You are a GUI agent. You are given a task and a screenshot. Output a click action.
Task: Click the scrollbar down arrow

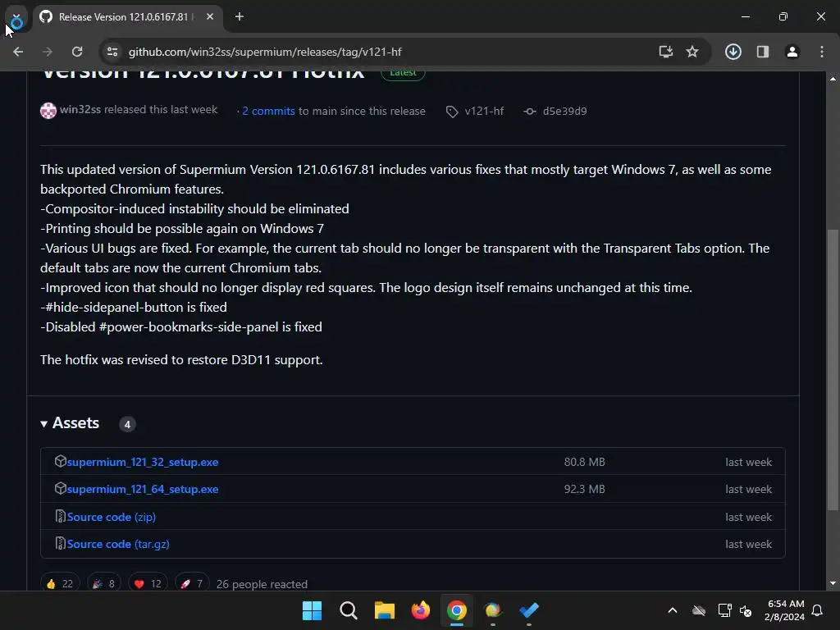pyautogui.click(x=833, y=583)
